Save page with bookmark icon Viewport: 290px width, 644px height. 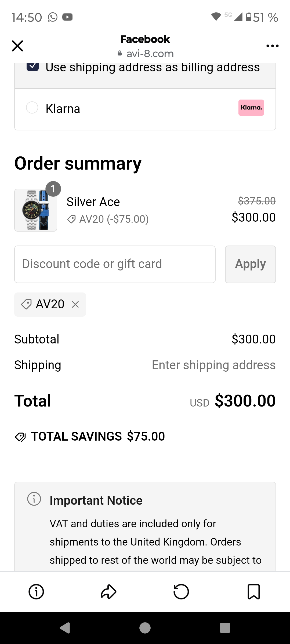(253, 592)
